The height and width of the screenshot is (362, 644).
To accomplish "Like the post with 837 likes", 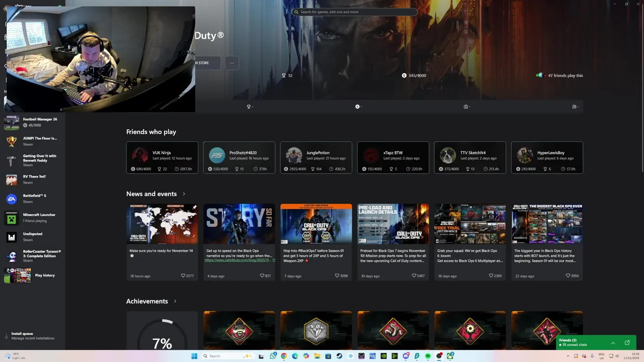I will 262,276.
